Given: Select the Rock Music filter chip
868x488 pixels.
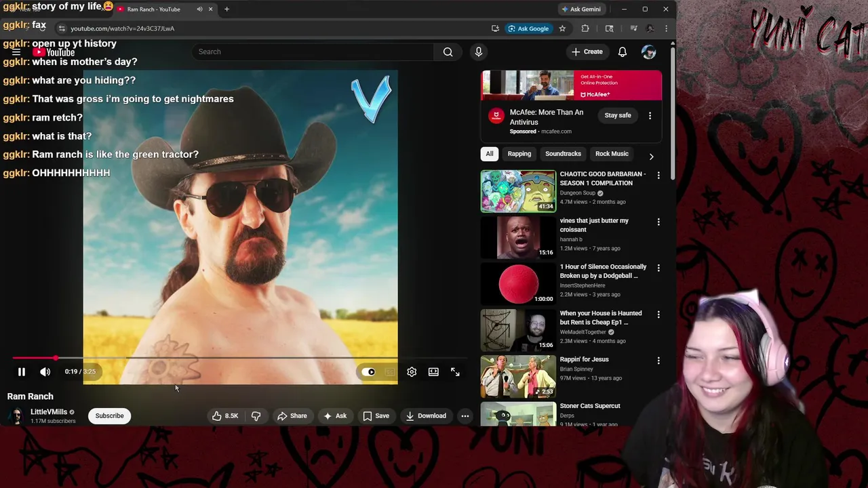Looking at the screenshot, I should pyautogui.click(x=612, y=154).
